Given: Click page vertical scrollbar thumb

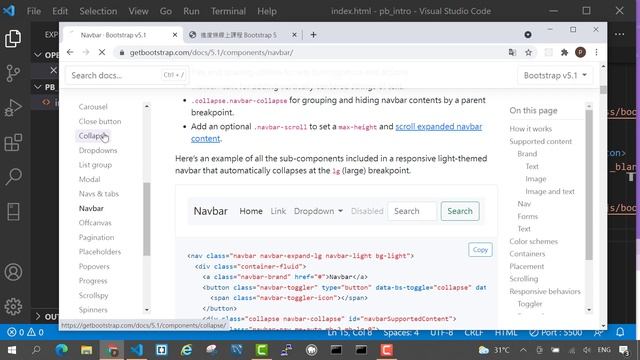Looking at the screenshot, I should pos(603,90).
